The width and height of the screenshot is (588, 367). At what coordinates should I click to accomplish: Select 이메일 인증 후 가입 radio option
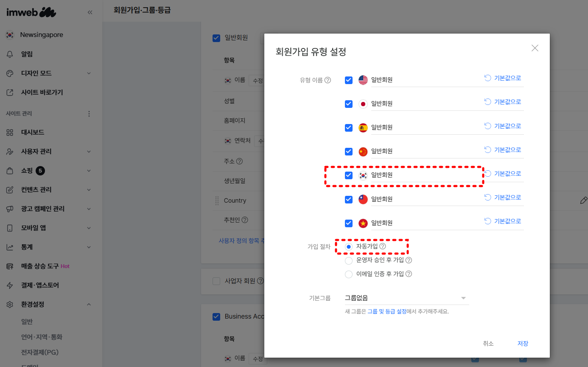click(x=349, y=274)
